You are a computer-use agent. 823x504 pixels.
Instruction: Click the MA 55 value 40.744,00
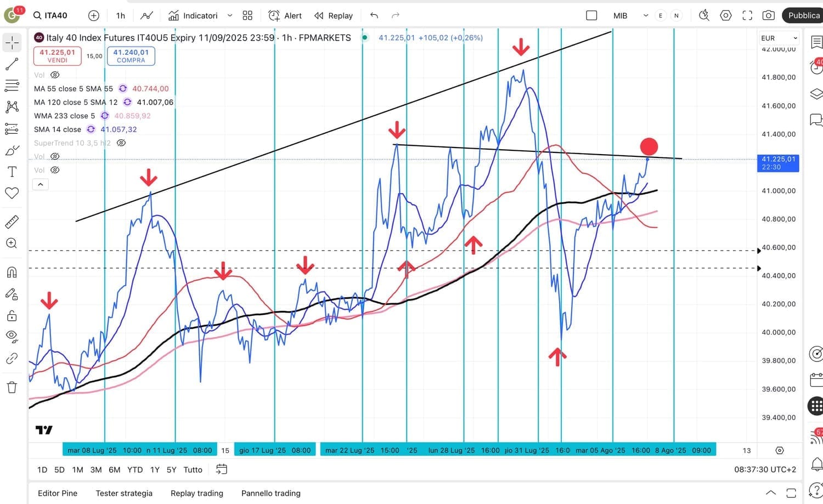click(x=150, y=88)
